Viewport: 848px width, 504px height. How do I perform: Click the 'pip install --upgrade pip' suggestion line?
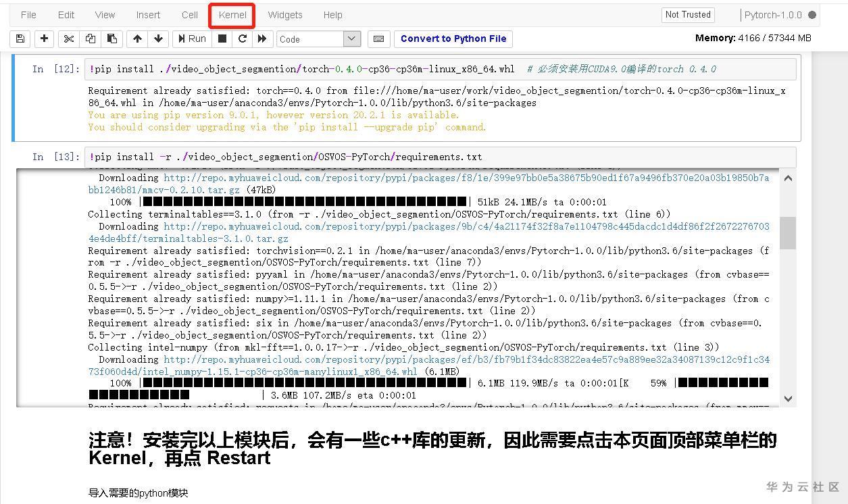coord(287,127)
